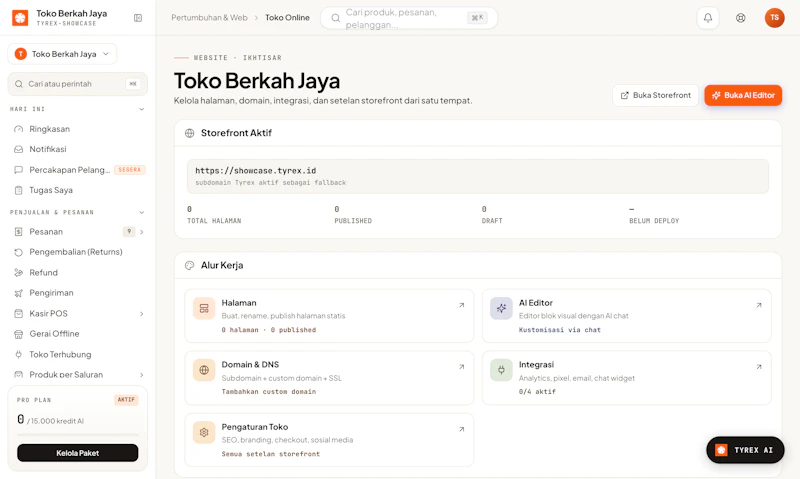
Task: Click the Halaman layout icon
Action: coord(204,308)
